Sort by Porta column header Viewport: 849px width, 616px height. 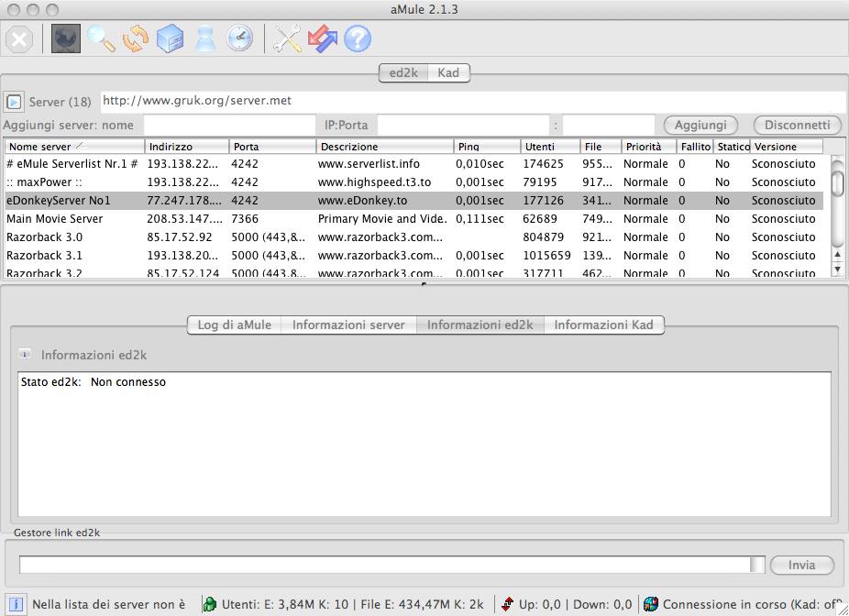(x=273, y=147)
